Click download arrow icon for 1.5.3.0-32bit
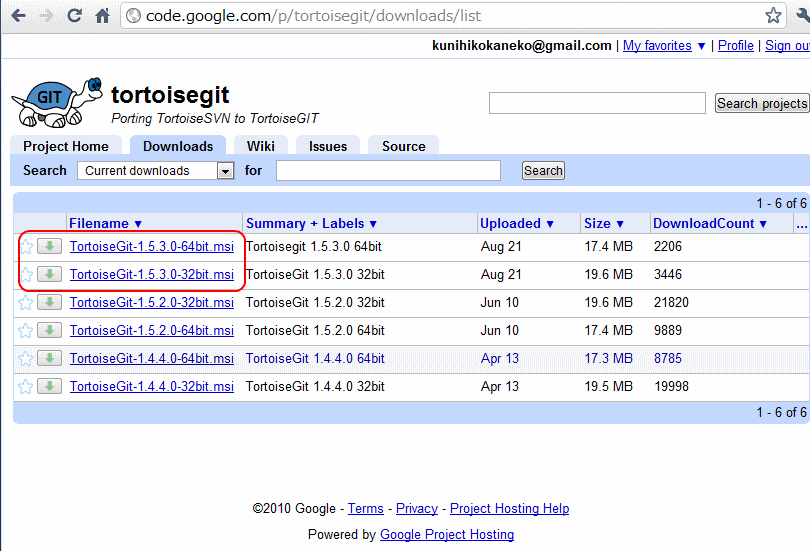The height and width of the screenshot is (551, 810). pyautogui.click(x=50, y=274)
